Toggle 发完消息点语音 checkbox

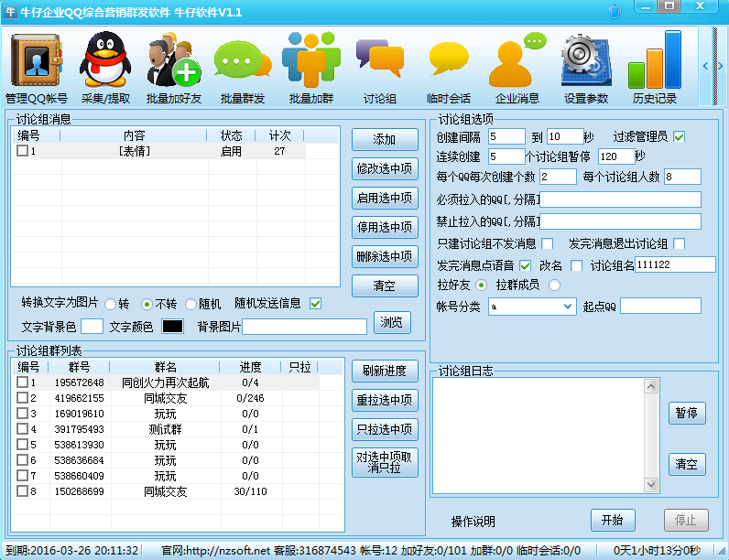pyautogui.click(x=526, y=265)
